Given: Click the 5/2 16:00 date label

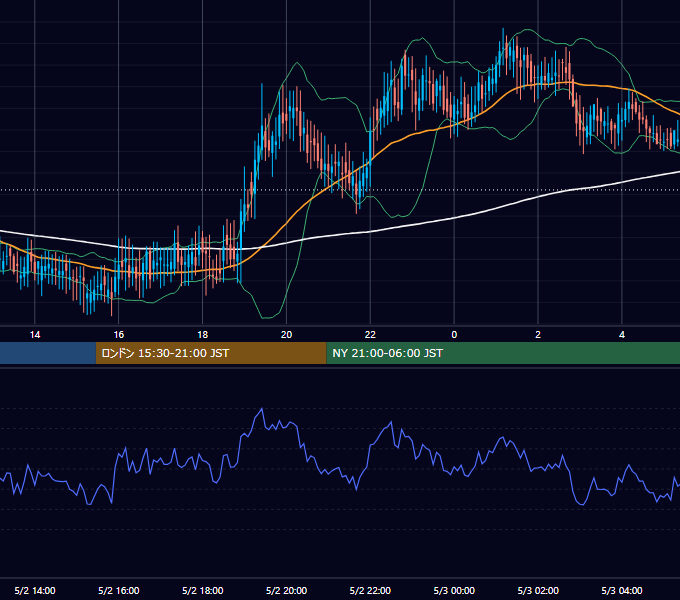Looking at the screenshot, I should coord(119,590).
